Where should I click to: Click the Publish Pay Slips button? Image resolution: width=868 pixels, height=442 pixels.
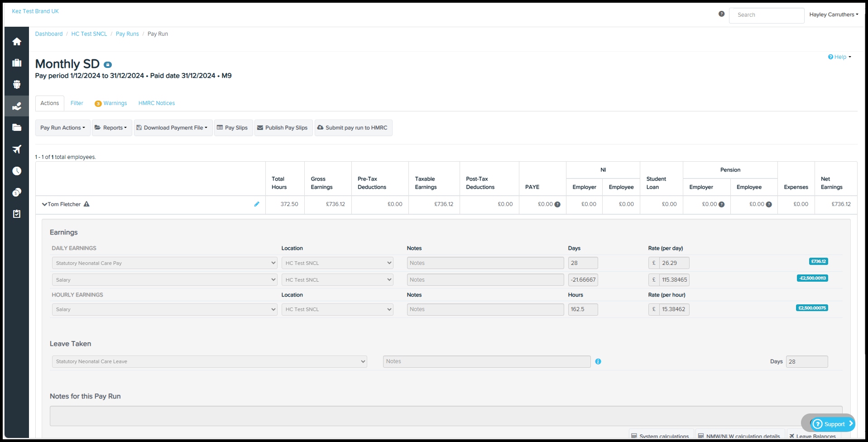[283, 128]
